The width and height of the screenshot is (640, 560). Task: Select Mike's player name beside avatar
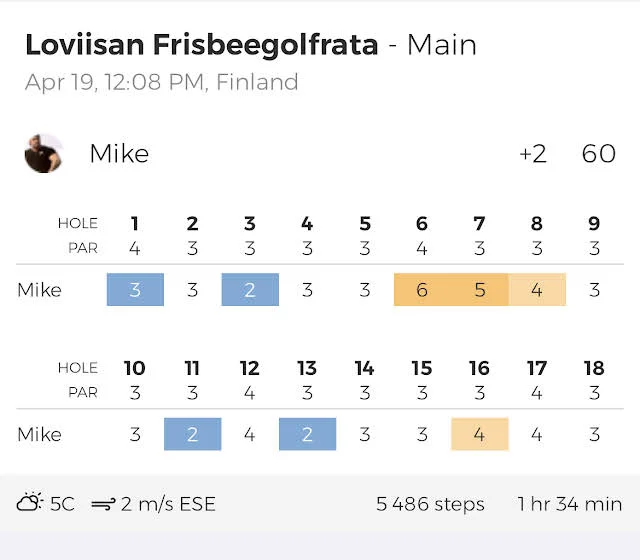click(119, 154)
